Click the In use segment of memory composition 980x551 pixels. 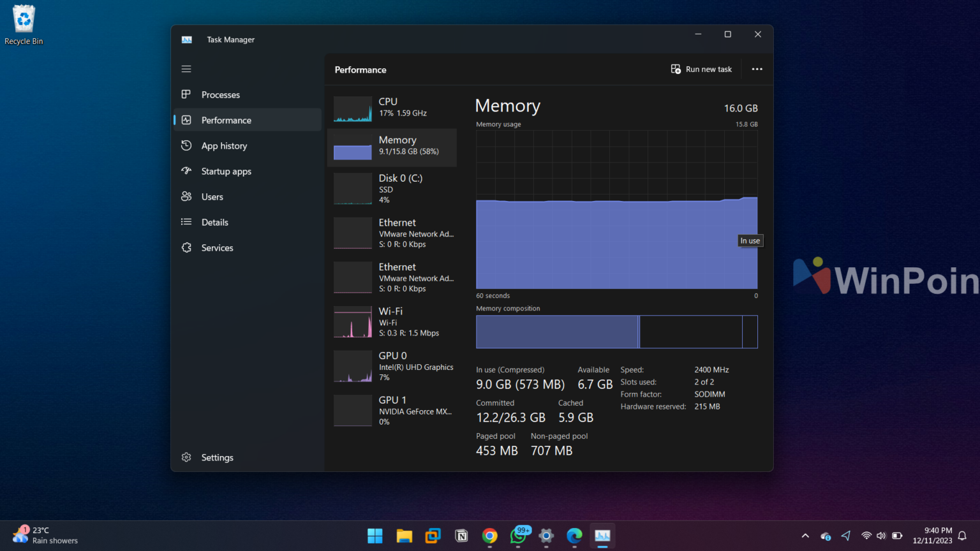555,332
